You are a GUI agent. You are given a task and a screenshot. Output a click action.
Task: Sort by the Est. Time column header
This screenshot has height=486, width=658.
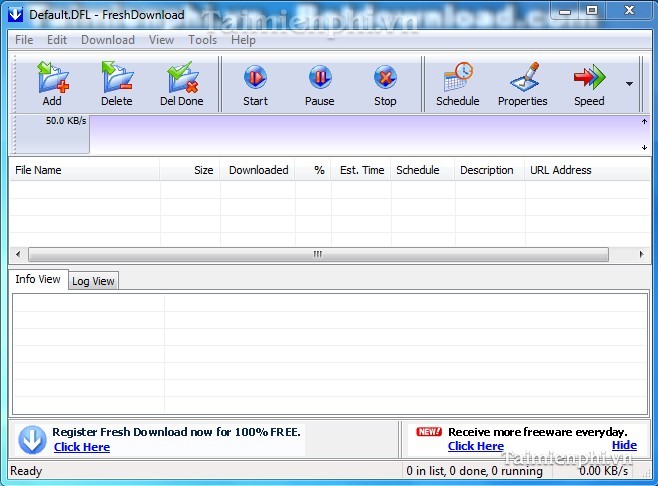(x=361, y=170)
